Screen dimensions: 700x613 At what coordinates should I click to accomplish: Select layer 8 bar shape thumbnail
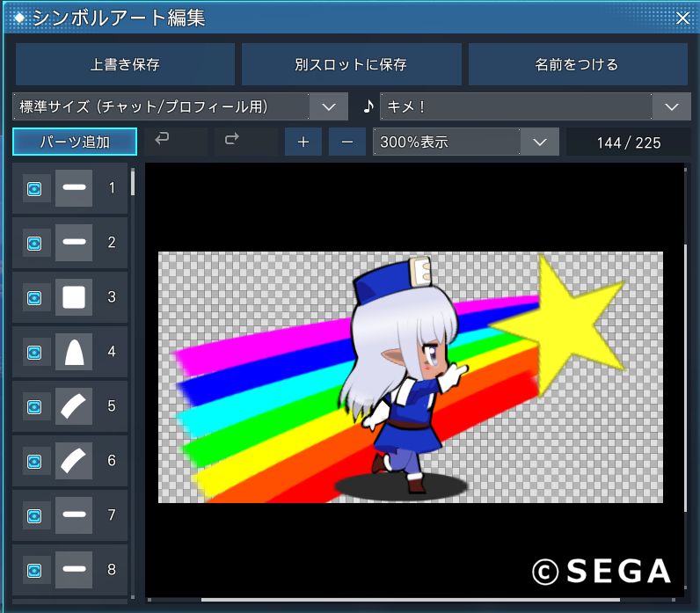74,570
